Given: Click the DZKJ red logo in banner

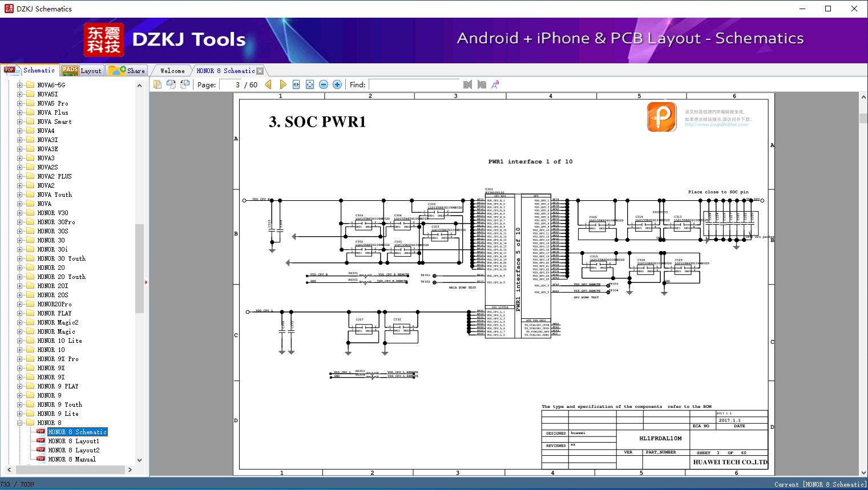Looking at the screenshot, I should click(x=104, y=39).
